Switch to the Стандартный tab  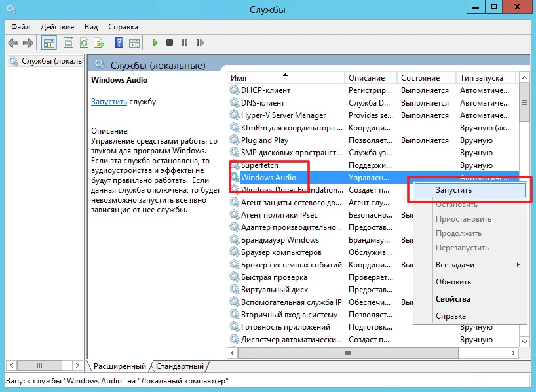point(180,366)
